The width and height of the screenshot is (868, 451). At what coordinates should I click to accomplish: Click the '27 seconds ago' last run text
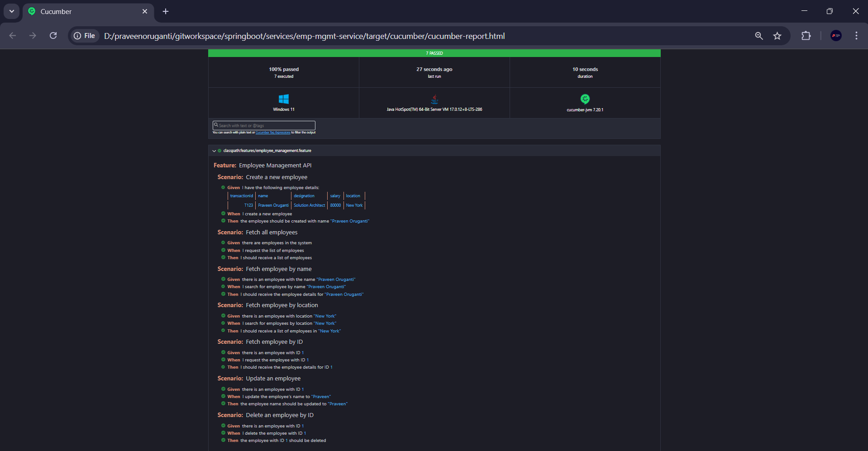tap(434, 69)
